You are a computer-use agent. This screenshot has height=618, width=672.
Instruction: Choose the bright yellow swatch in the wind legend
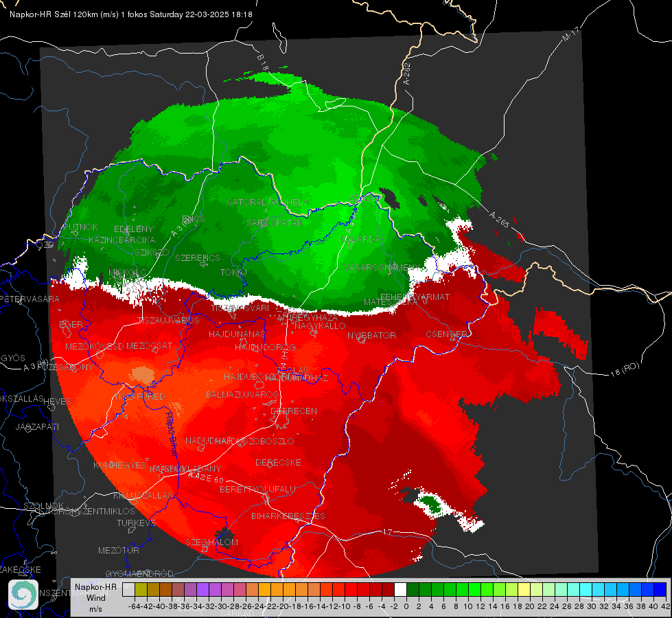(x=524, y=589)
